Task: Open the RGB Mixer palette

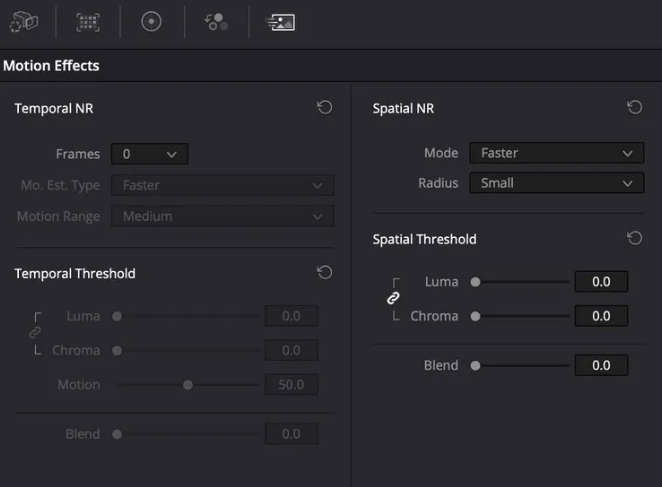Action: point(215,22)
